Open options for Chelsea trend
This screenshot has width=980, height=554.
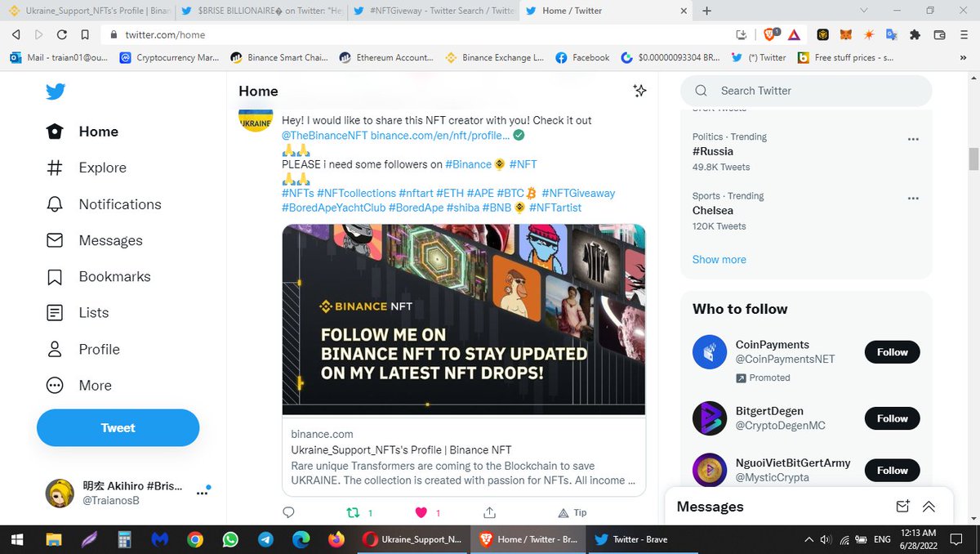point(914,199)
